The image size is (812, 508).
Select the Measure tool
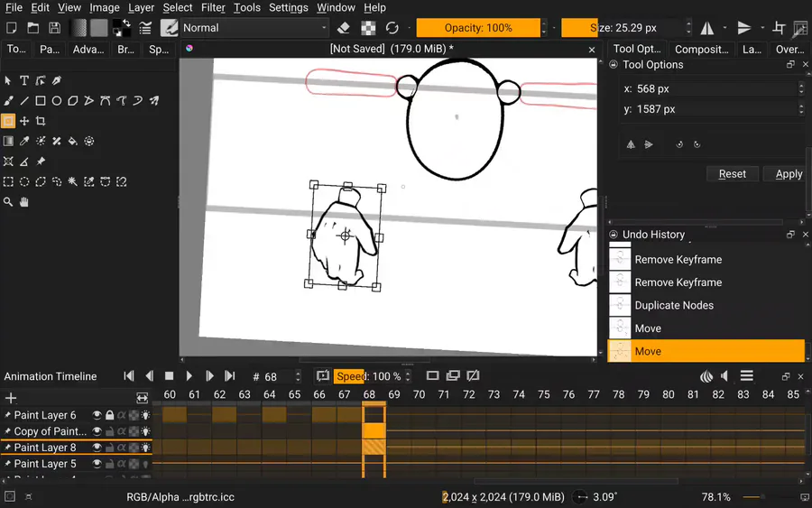click(x=24, y=161)
